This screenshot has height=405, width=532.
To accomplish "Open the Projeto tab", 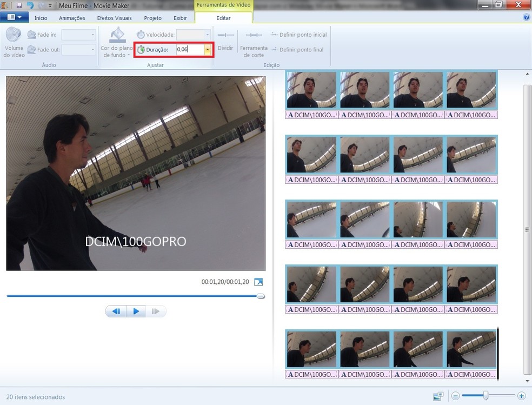I will [x=152, y=18].
